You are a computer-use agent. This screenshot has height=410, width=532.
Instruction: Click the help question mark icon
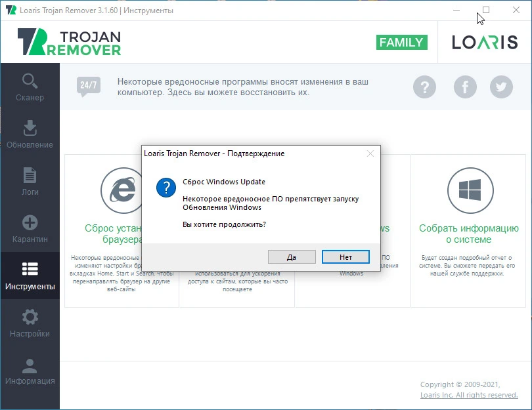pyautogui.click(x=424, y=87)
